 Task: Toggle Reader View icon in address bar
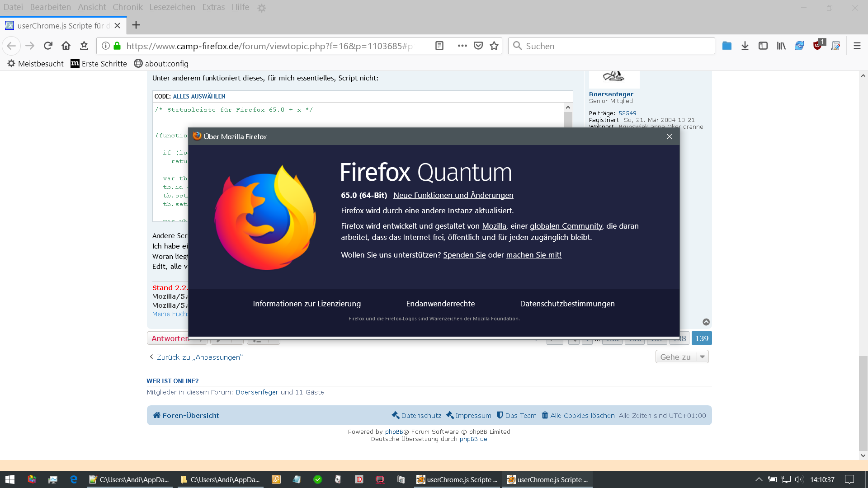coord(439,46)
